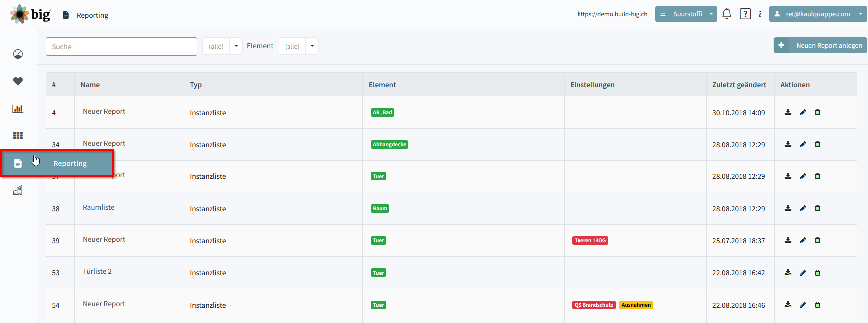The image size is (868, 323).
Task: Open the Suurstoffi project dropdown
Action: (x=686, y=14)
